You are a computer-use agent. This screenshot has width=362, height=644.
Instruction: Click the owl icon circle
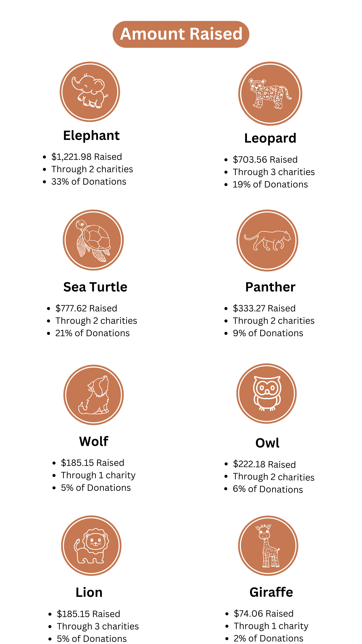(x=267, y=394)
